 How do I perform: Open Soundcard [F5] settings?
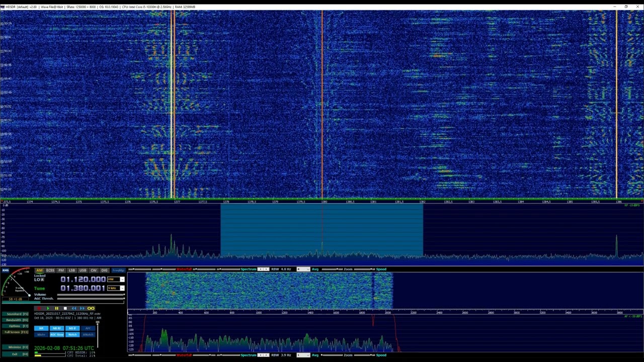coord(15,314)
